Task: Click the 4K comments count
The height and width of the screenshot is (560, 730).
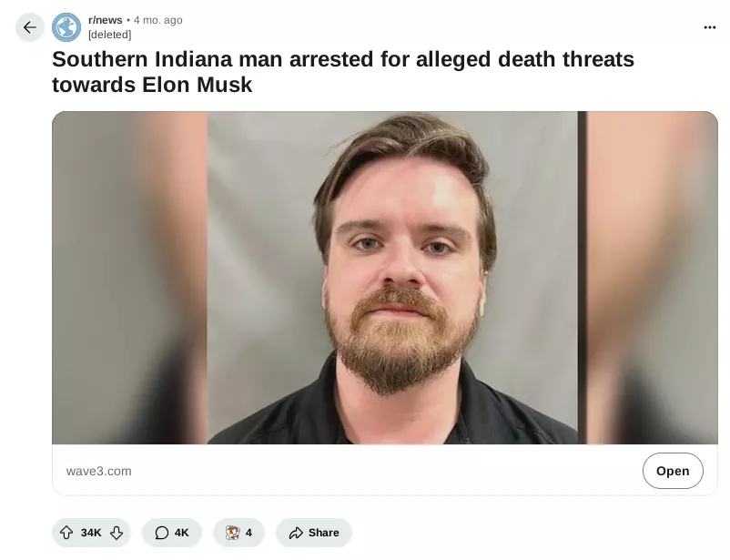Action: click(x=181, y=533)
